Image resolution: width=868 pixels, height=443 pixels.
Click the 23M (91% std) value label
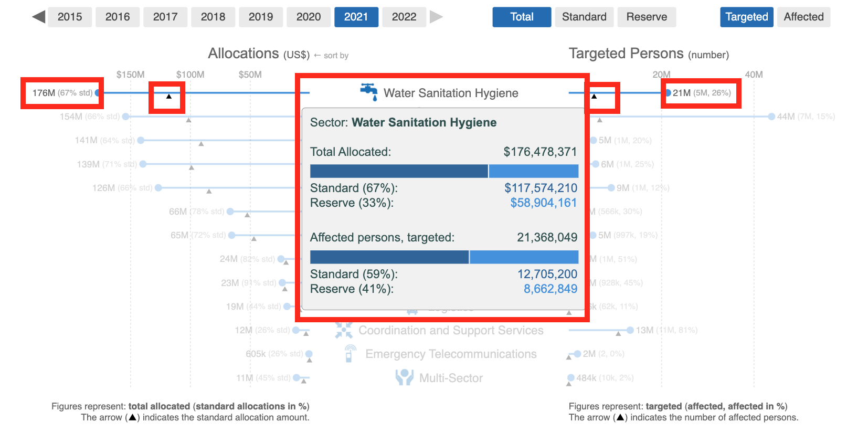(249, 283)
